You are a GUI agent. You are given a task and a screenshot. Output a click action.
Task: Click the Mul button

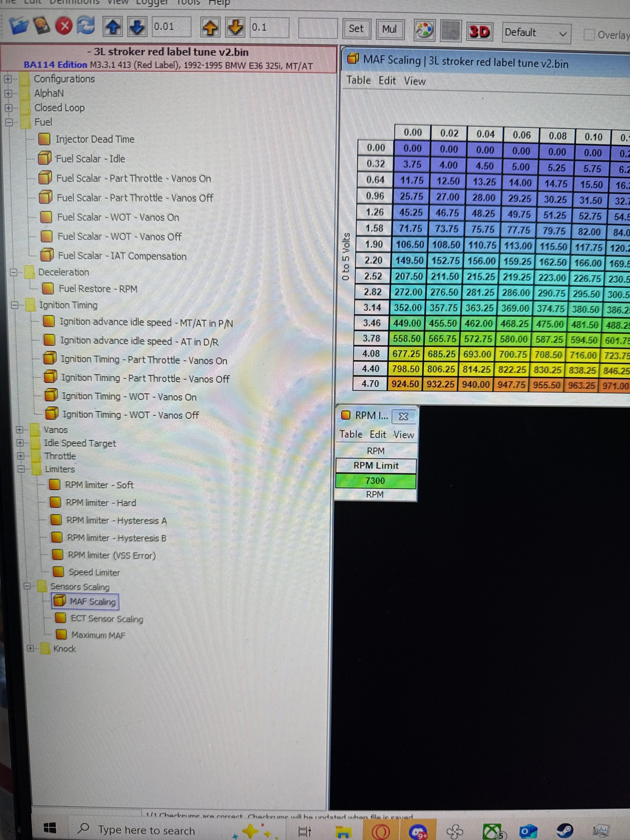coord(389,29)
